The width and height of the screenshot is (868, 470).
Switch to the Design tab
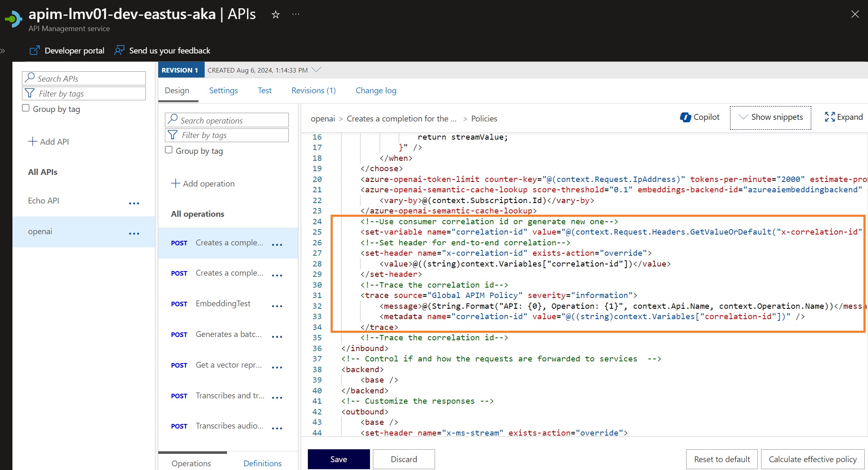click(x=177, y=90)
